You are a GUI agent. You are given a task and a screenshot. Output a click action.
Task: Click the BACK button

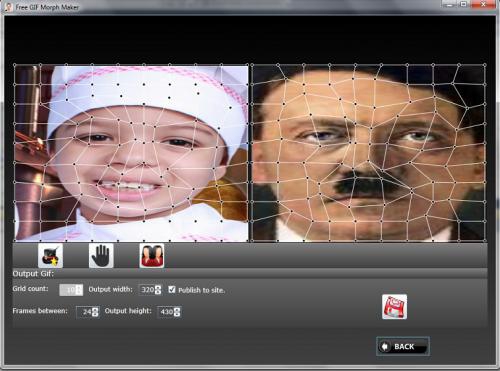[403, 347]
